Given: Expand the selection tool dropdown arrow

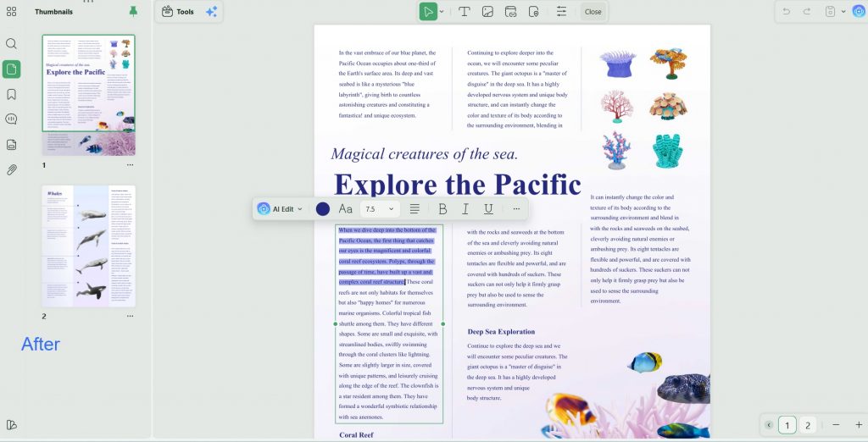Looking at the screenshot, I should (x=442, y=12).
